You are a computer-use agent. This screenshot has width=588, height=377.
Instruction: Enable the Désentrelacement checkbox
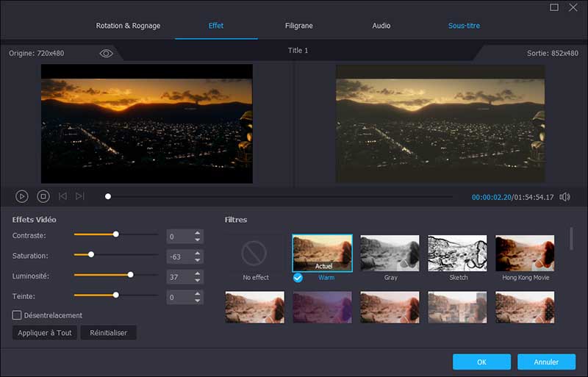tap(17, 315)
